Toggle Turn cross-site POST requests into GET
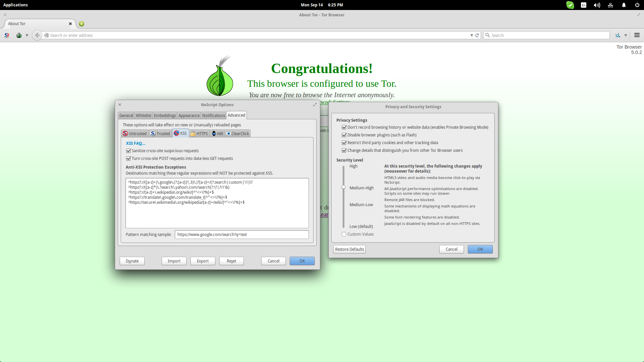The image size is (644, 362). tap(128, 159)
